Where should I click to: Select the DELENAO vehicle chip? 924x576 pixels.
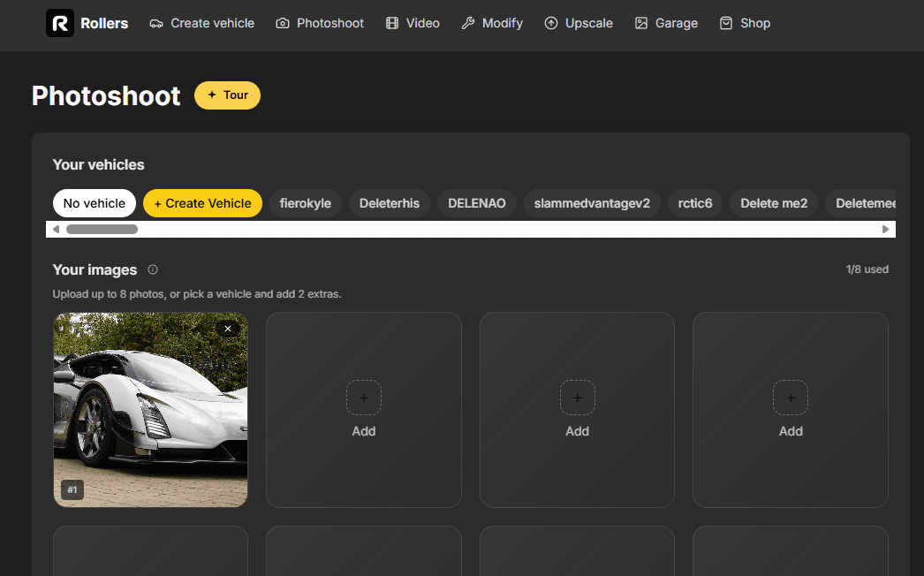point(477,203)
